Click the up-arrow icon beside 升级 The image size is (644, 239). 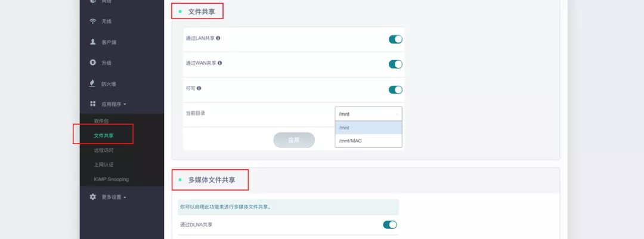[x=93, y=63]
